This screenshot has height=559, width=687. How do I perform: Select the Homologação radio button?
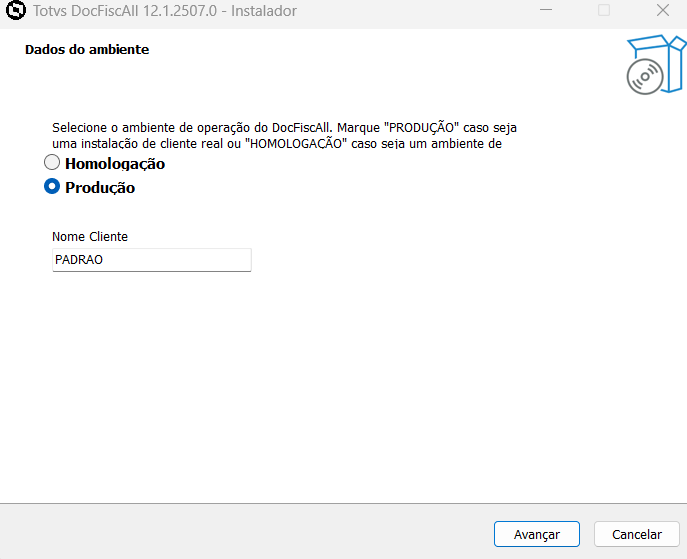click(52, 163)
